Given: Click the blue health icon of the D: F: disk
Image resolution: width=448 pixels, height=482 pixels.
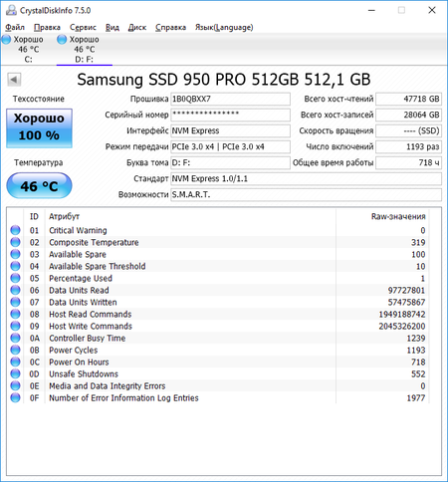Looking at the screenshot, I should point(62,40).
